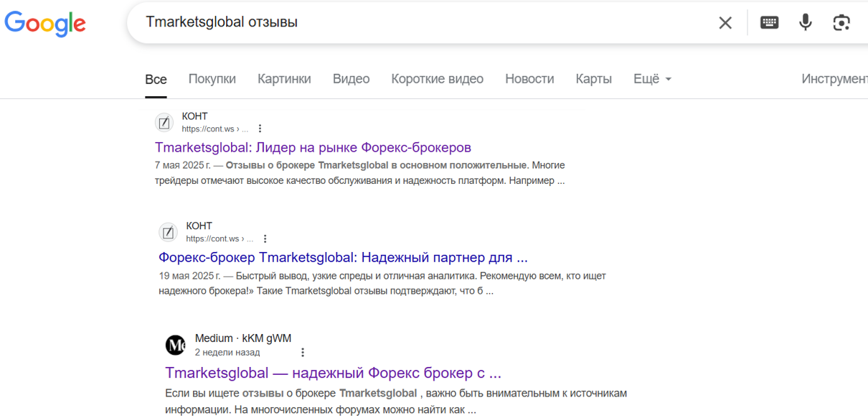Open the Инструменты search tools
This screenshot has height=418, width=868.
(834, 79)
